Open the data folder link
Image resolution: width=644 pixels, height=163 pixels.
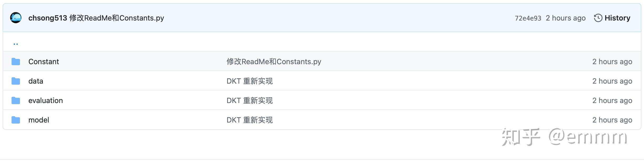coord(36,81)
